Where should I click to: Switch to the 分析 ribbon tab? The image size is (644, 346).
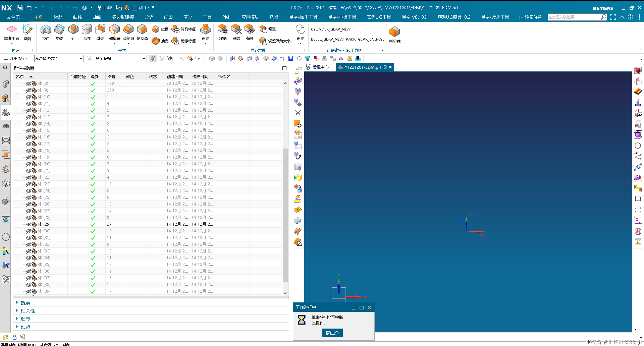click(x=149, y=17)
